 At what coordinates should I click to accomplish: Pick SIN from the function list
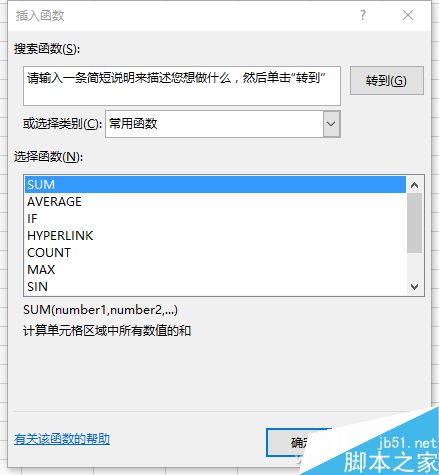pyautogui.click(x=215, y=287)
